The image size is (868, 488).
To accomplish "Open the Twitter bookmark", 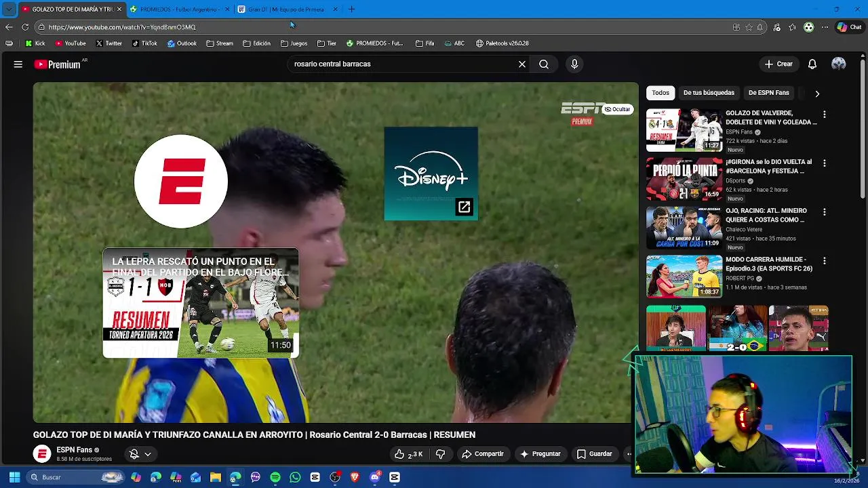I will (108, 43).
